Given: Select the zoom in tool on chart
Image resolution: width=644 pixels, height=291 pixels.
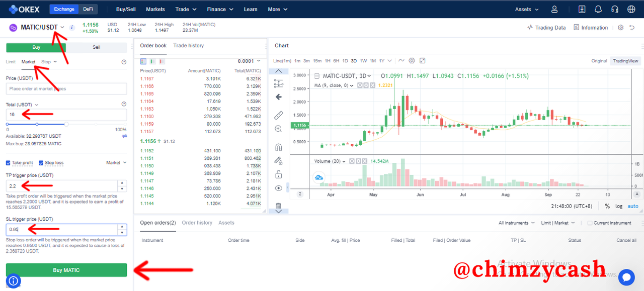Looking at the screenshot, I should pos(278,129).
